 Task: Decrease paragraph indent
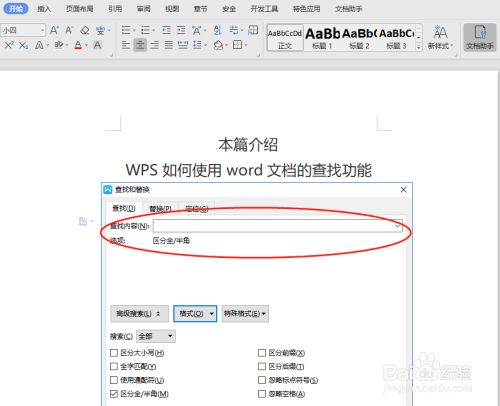pyautogui.click(x=166, y=30)
